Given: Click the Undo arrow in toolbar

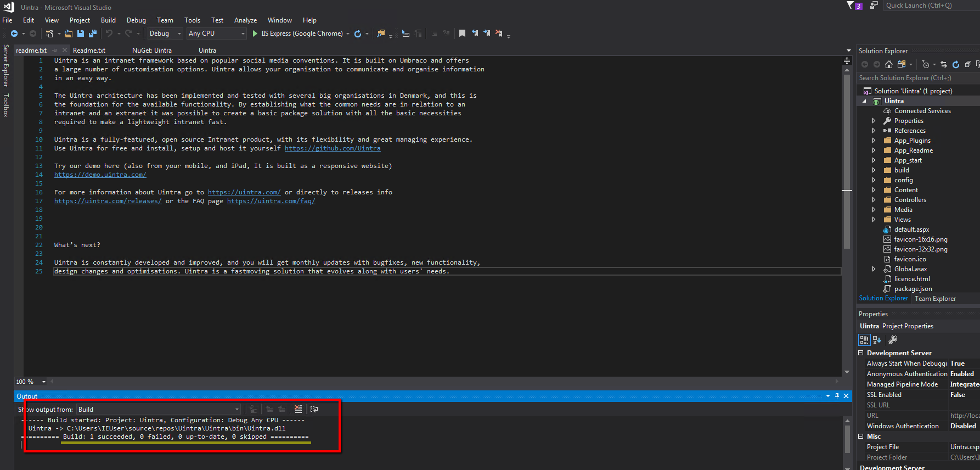Looking at the screenshot, I should click(109, 33).
